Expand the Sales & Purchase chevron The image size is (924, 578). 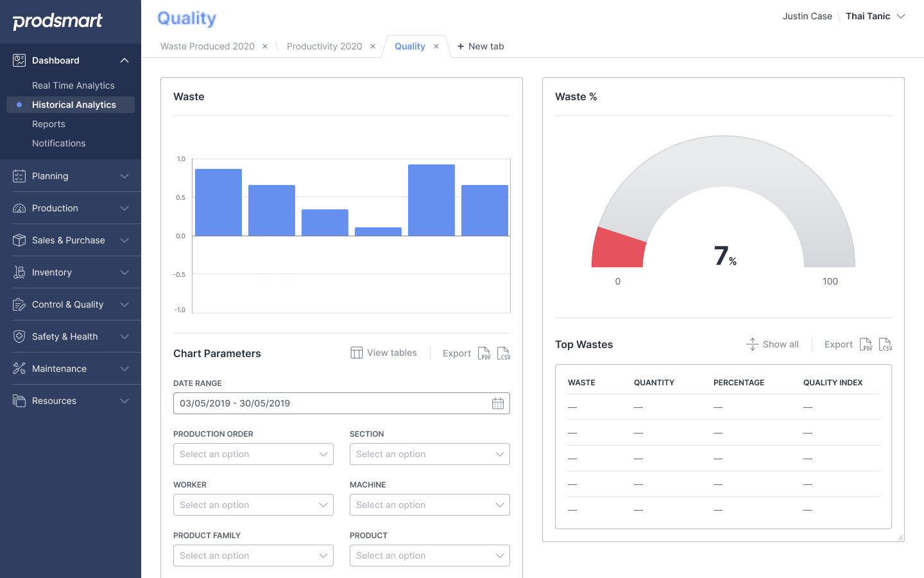(x=124, y=240)
